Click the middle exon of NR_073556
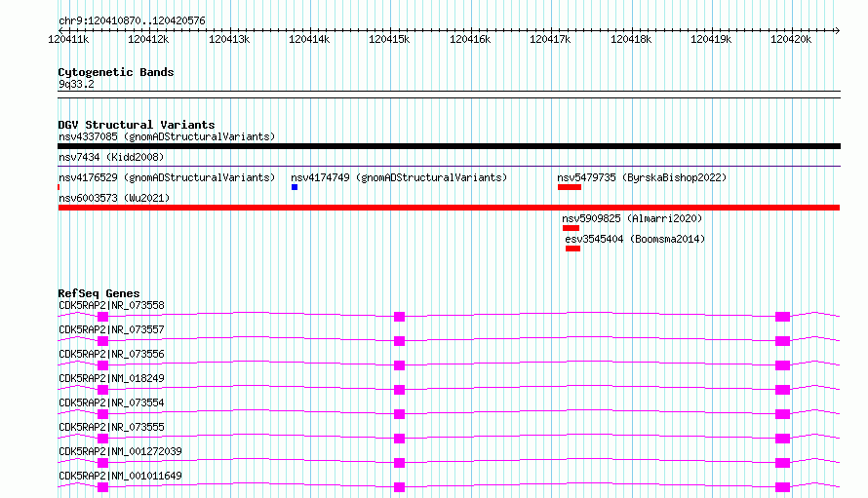The image size is (868, 498). pos(399,365)
